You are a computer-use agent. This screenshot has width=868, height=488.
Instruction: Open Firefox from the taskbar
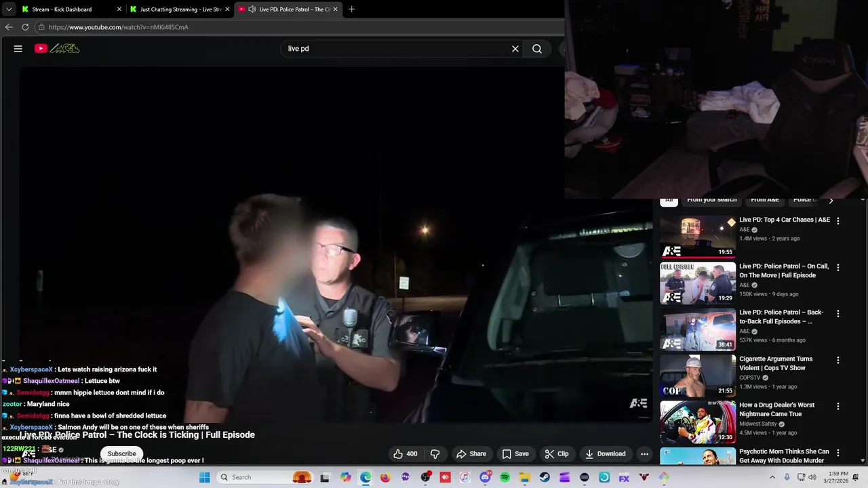click(385, 477)
